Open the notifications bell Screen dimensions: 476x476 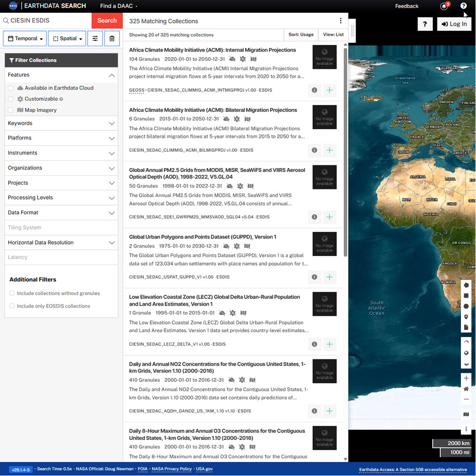pos(444,6)
